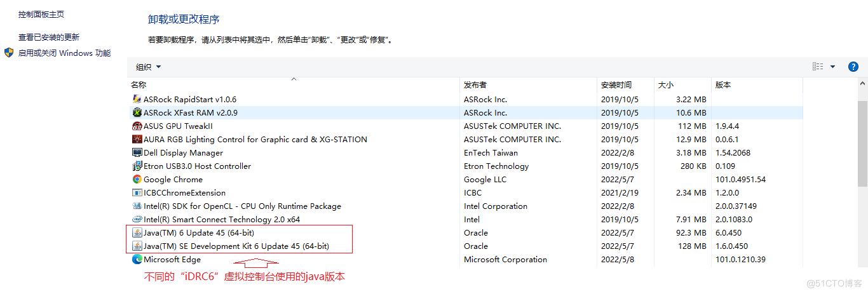Select AURA RGB Lighting Control for Graphic card entry
This screenshot has width=868, height=294.
tap(466, 139)
